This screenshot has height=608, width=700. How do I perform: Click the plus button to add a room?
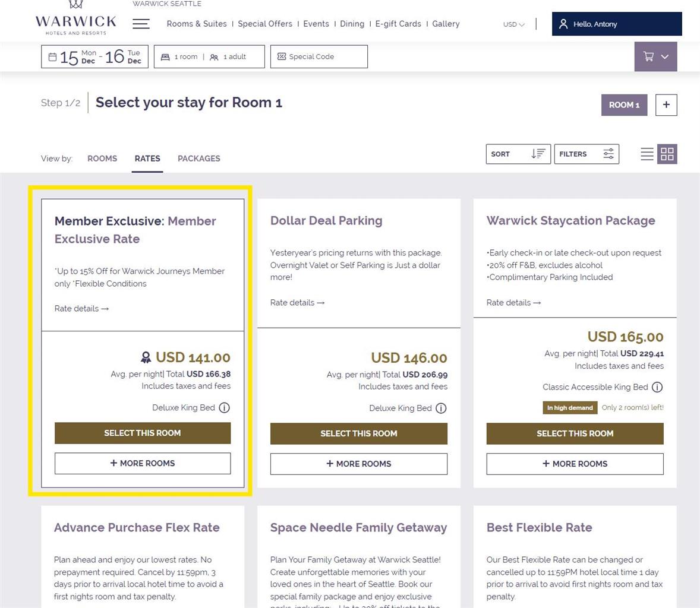[666, 105]
